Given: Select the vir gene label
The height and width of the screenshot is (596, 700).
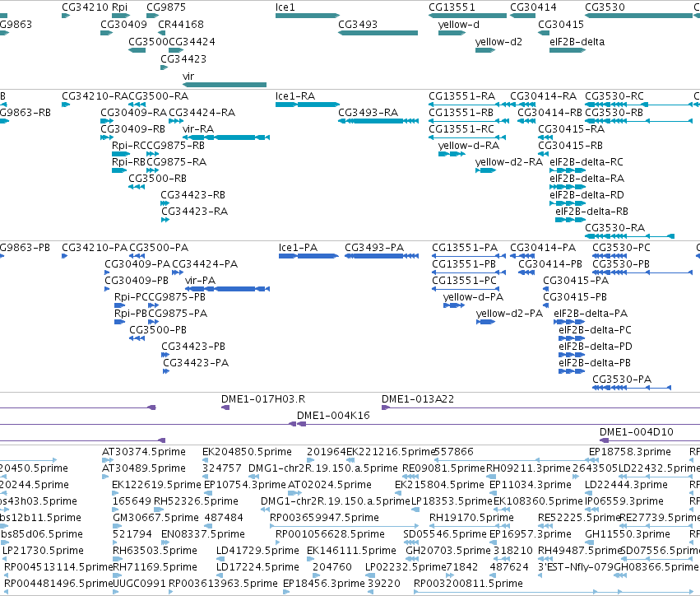Looking at the screenshot, I should pyautogui.click(x=188, y=77).
